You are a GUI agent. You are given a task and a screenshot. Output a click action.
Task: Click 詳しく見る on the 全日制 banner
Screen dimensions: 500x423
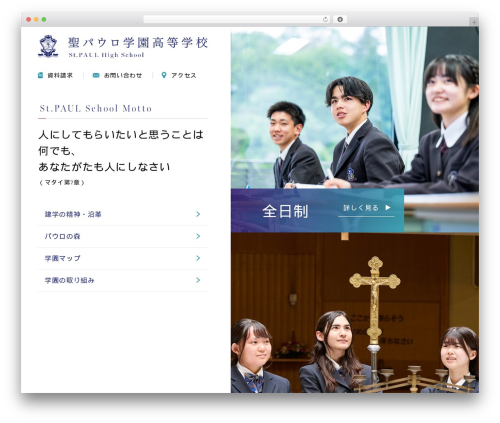(x=361, y=208)
